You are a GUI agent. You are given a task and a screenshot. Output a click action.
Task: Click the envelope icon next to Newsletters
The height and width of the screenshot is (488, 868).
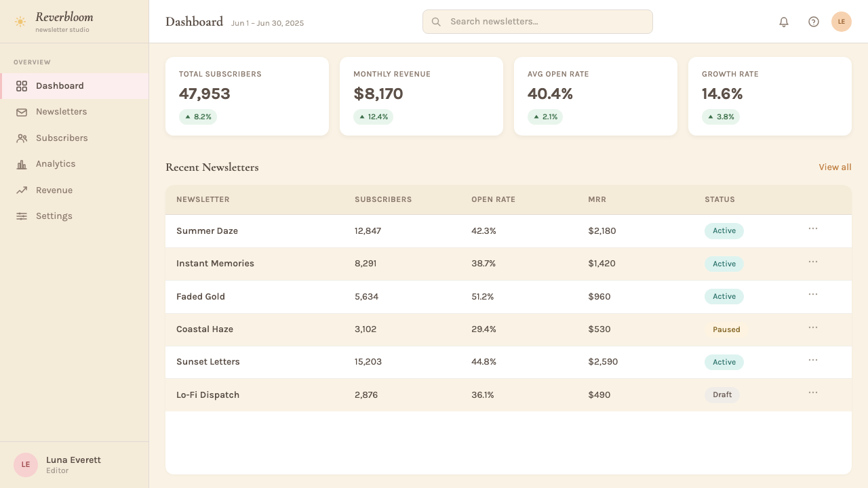pyautogui.click(x=22, y=112)
